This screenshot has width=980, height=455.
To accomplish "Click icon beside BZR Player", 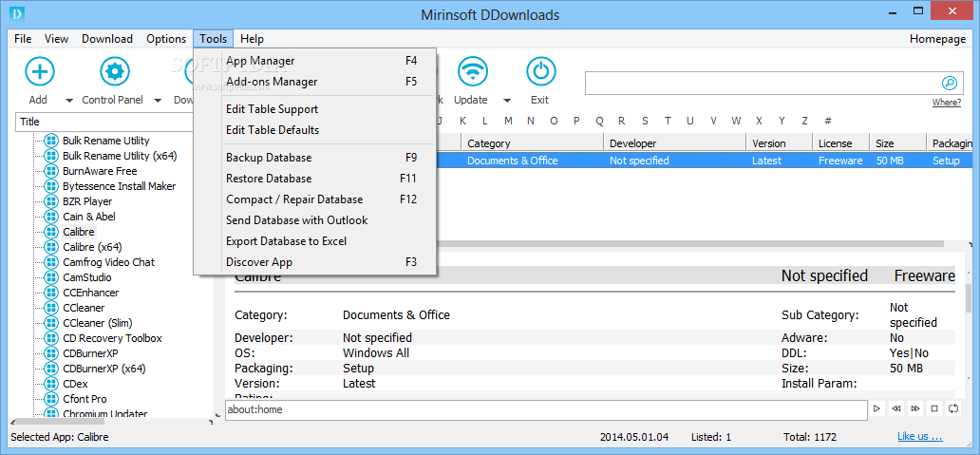I will coord(50,201).
